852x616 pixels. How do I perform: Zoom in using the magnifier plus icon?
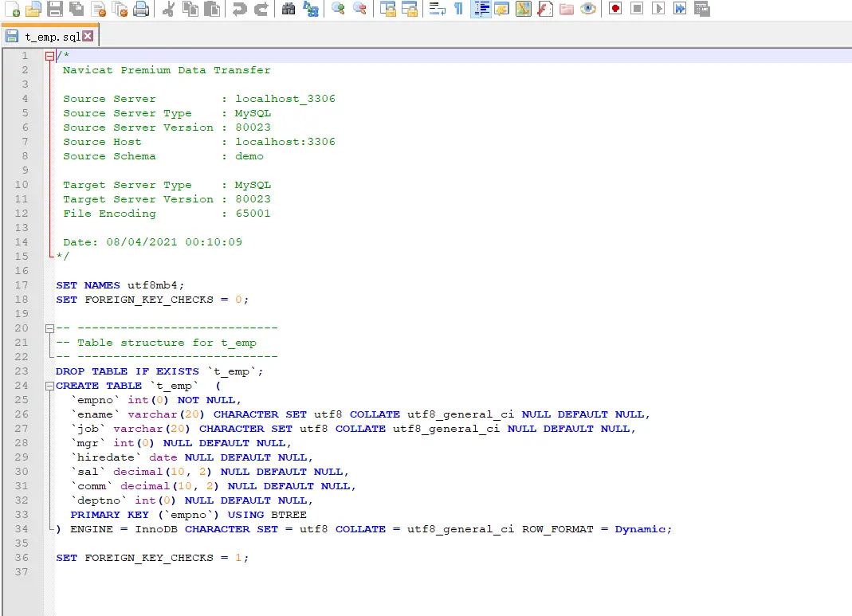pos(338,9)
